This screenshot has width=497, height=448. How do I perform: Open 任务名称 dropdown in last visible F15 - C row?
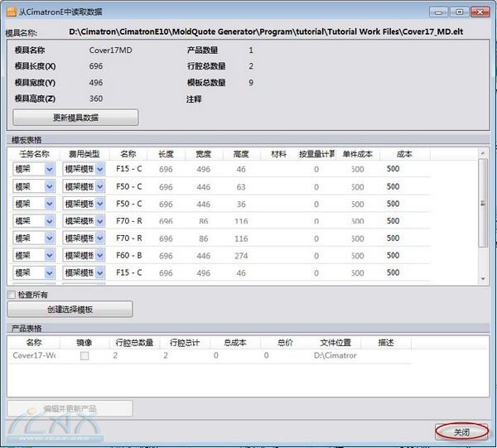click(50, 272)
